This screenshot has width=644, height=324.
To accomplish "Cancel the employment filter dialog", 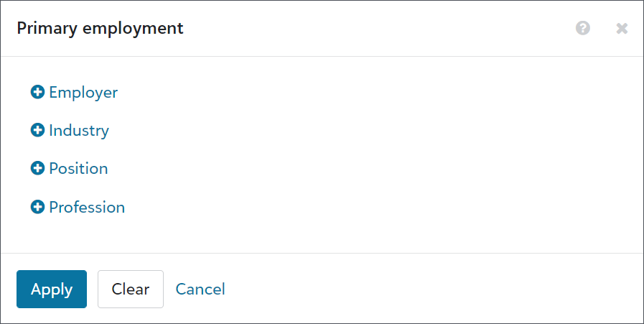I will 200,289.
